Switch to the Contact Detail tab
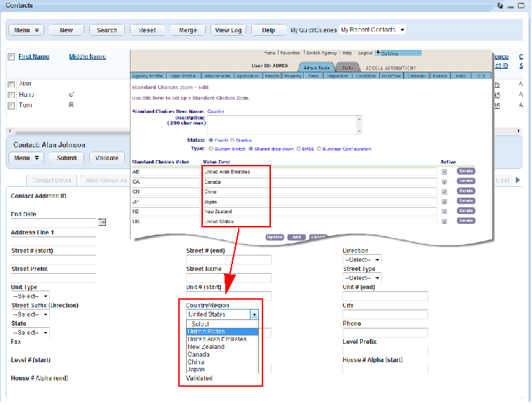 pos(51,180)
